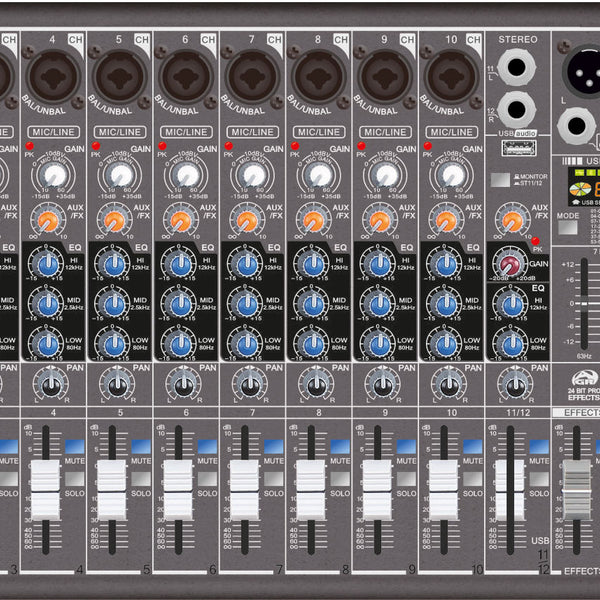
Task: Click the channel 7 white GAIN knob
Action: pyautogui.click(x=254, y=176)
